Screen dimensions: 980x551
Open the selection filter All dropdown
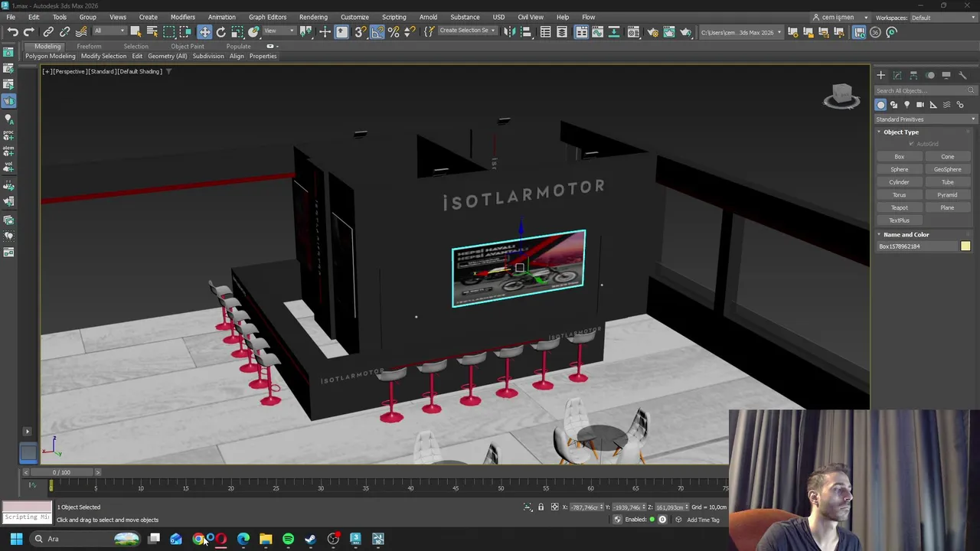109,31
